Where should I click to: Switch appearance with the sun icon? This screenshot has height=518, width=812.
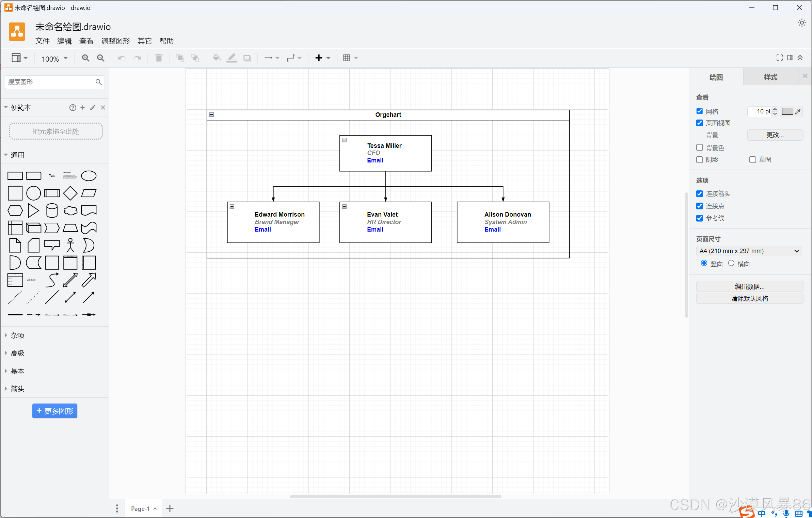tap(802, 23)
